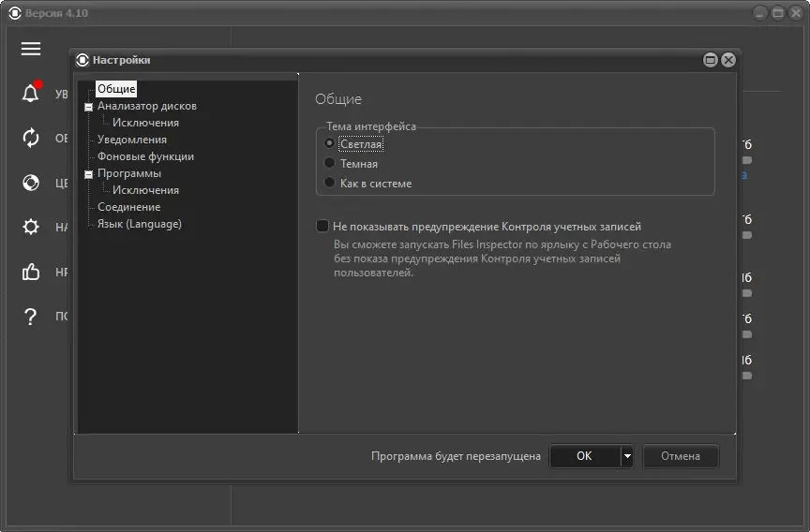The image size is (810, 532).
Task: Collapse the Анализатор дисков tree node
Action: click(88, 107)
